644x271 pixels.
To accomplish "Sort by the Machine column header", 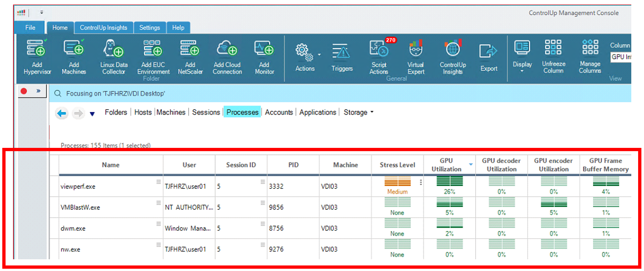I will 345,165.
